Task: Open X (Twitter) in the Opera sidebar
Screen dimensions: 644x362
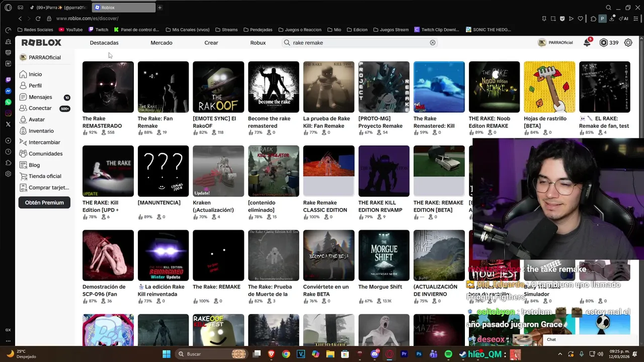Action: tap(8, 124)
